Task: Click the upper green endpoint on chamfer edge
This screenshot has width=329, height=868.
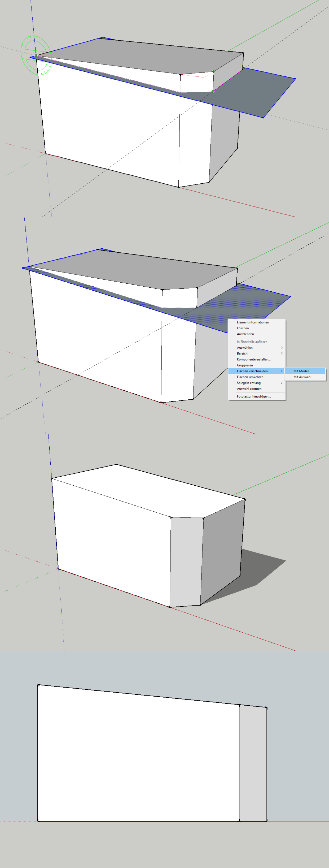Action: 213,71
